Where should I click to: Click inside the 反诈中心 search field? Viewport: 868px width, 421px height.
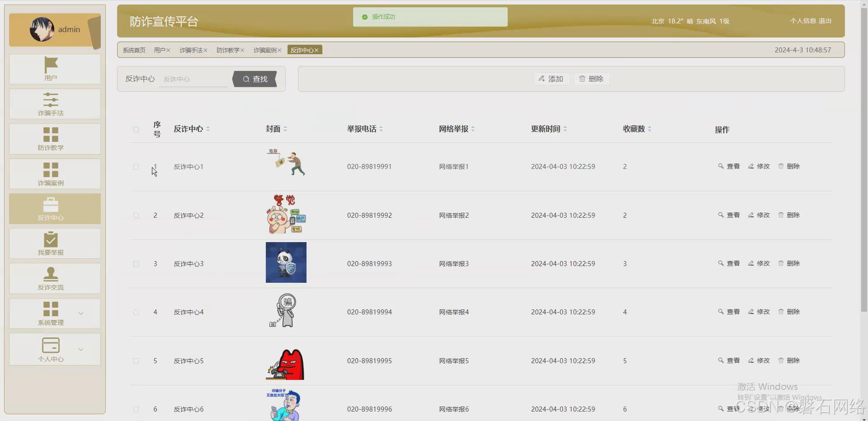[x=193, y=79]
